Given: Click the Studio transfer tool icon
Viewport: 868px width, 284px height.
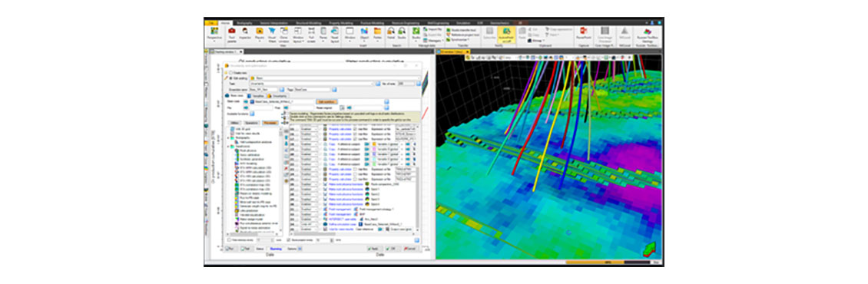Looking at the screenshot, I should [449, 30].
